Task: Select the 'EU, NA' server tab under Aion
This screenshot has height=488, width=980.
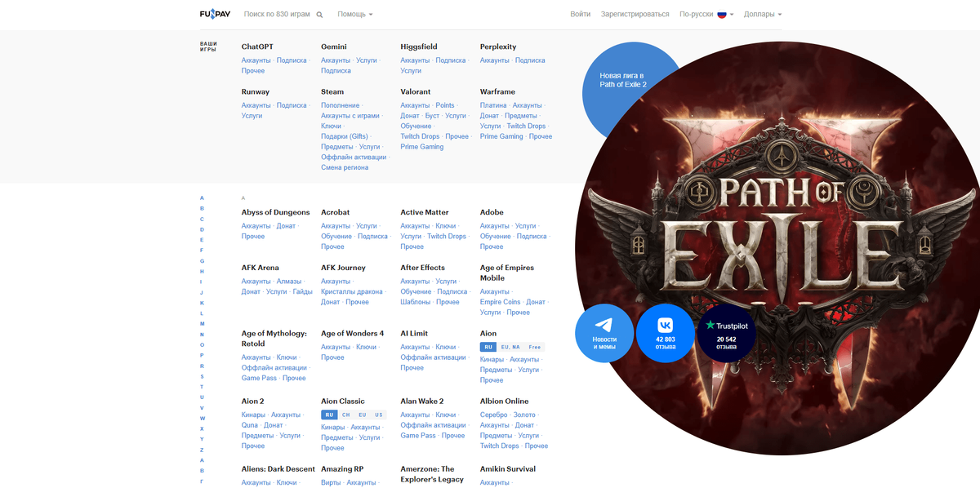Action: coord(510,347)
